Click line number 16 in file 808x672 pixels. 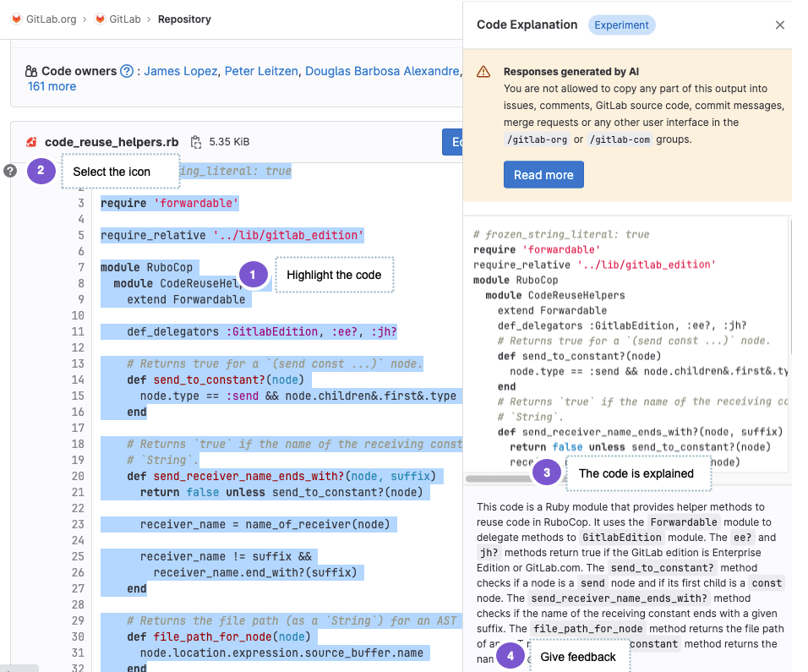tap(78, 412)
